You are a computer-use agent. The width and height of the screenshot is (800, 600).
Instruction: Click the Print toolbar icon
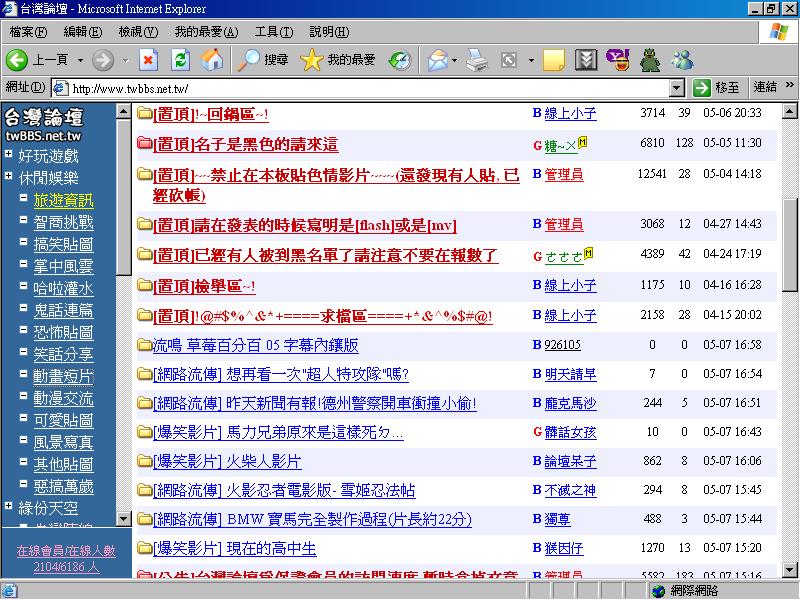tap(477, 60)
